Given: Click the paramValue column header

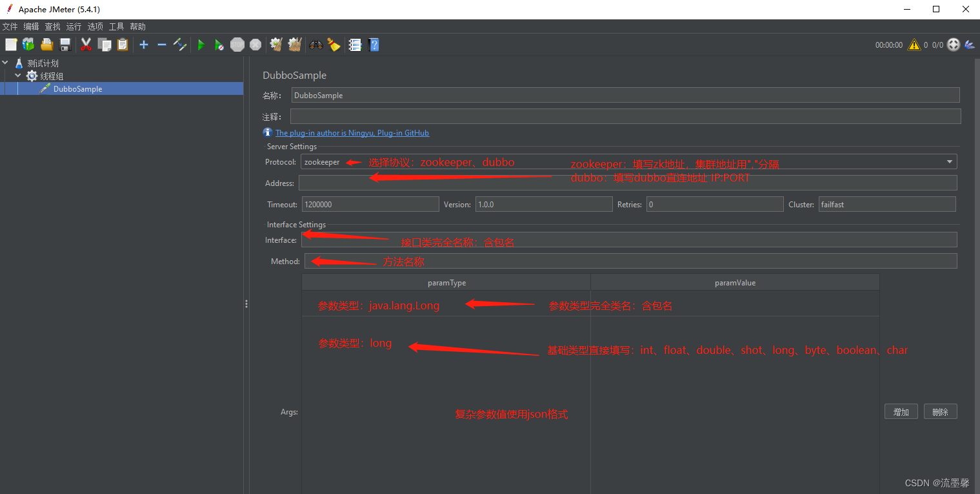Looking at the screenshot, I should pos(735,283).
